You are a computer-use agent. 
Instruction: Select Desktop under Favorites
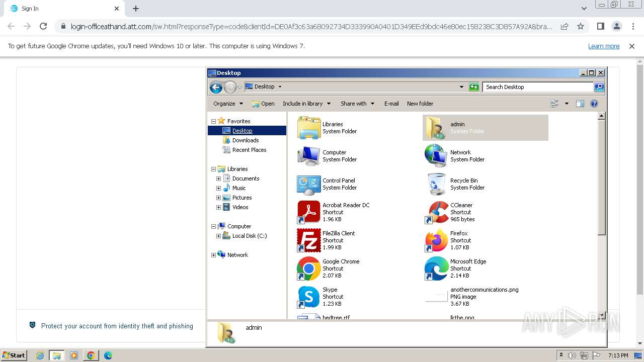coord(242,131)
